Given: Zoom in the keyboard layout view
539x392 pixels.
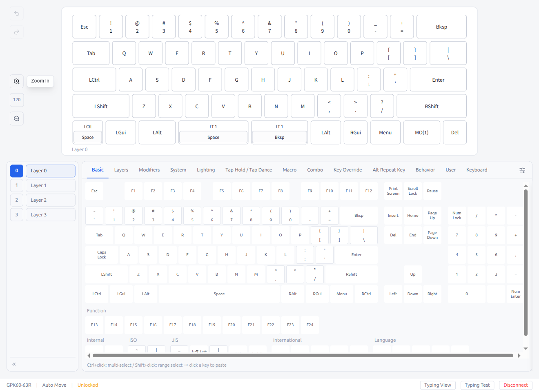Looking at the screenshot, I should (17, 81).
